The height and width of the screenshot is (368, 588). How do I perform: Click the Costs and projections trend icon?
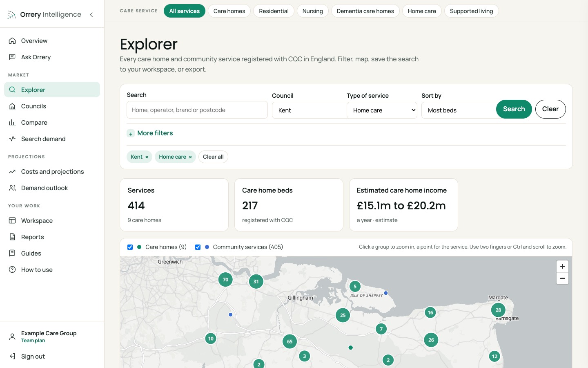coord(12,172)
